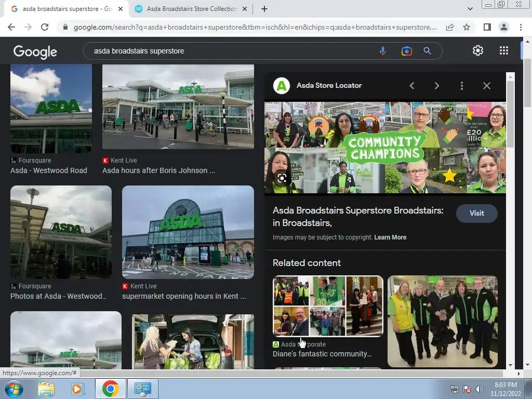Open the Community Champions preview image
Viewport: 532px width, 399px height.
pyautogui.click(x=385, y=148)
